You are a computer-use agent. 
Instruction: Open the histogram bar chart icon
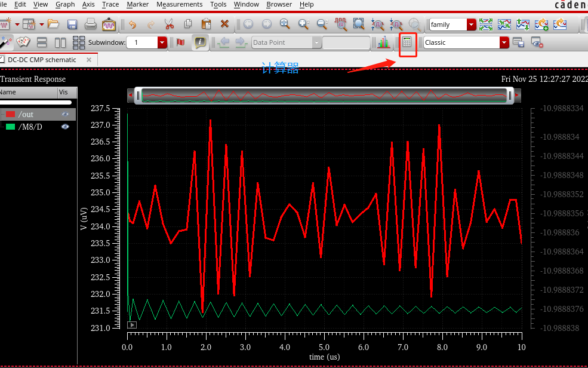pyautogui.click(x=383, y=42)
